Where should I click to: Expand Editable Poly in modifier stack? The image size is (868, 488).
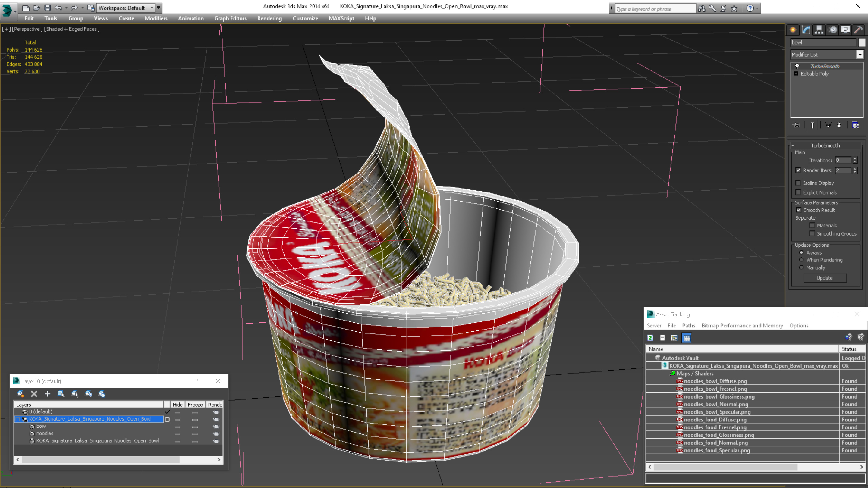(796, 74)
